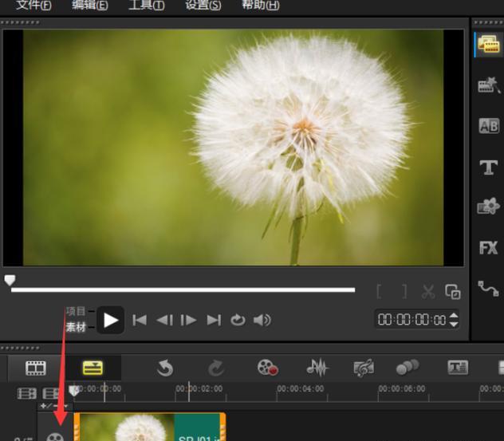Toggle the repeat playback button
504x441 pixels.
pyautogui.click(x=238, y=320)
